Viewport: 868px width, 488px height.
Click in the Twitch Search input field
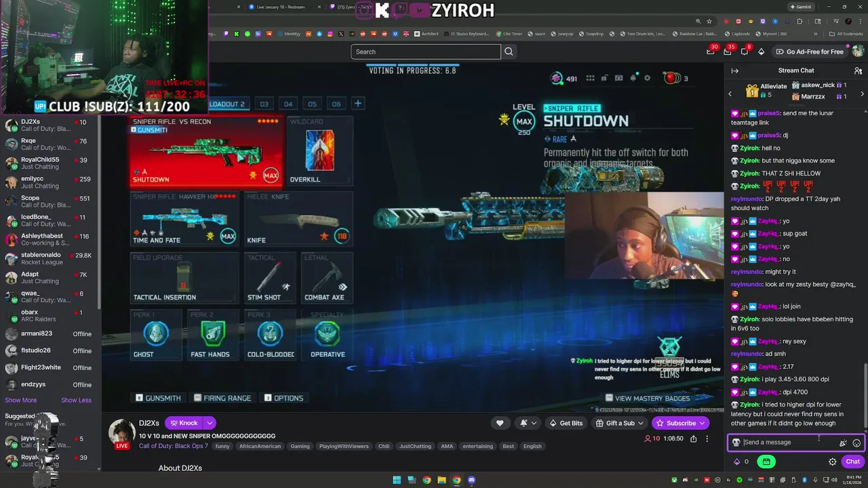click(x=425, y=52)
